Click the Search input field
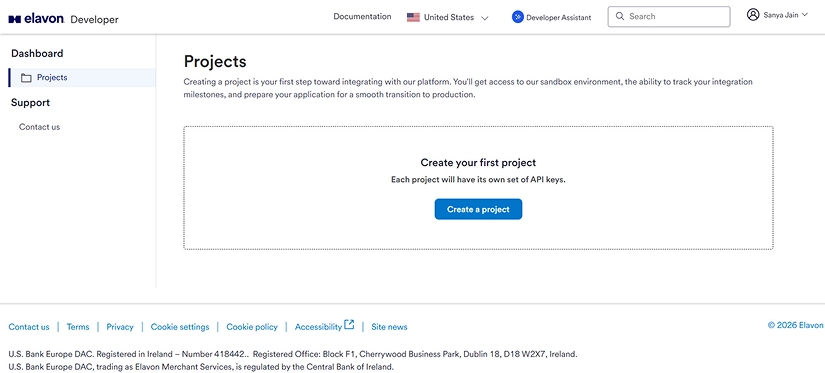The width and height of the screenshot is (825, 373). point(669,16)
